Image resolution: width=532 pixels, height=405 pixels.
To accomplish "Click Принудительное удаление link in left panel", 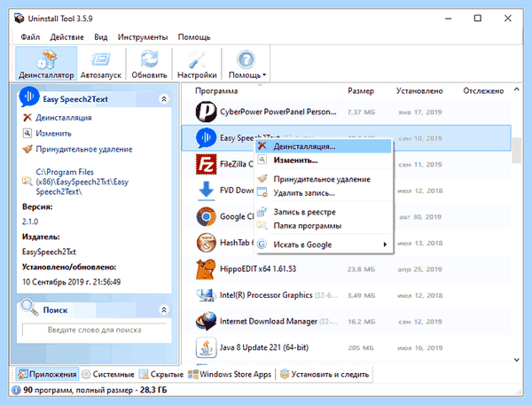I will 84,149.
